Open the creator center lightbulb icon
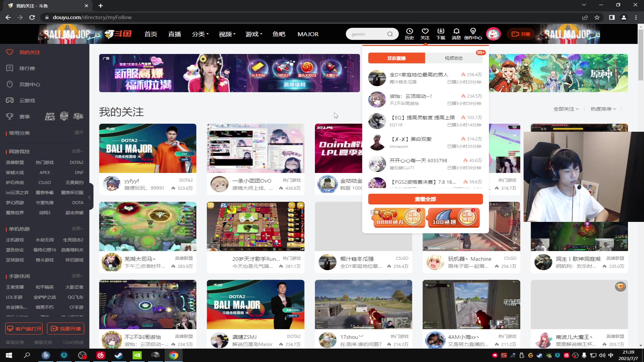This screenshot has height=362, width=644. click(x=473, y=32)
